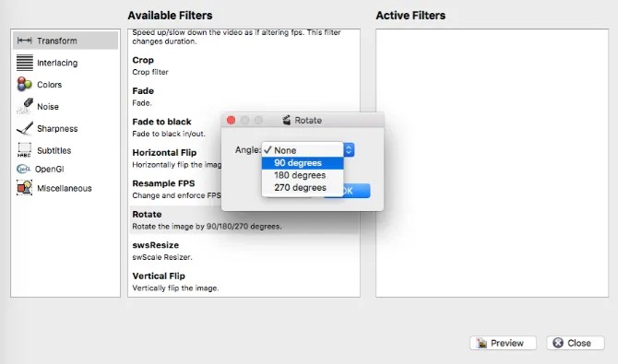Click the Subtitles category label
This screenshot has width=618, height=364.
pos(54,150)
